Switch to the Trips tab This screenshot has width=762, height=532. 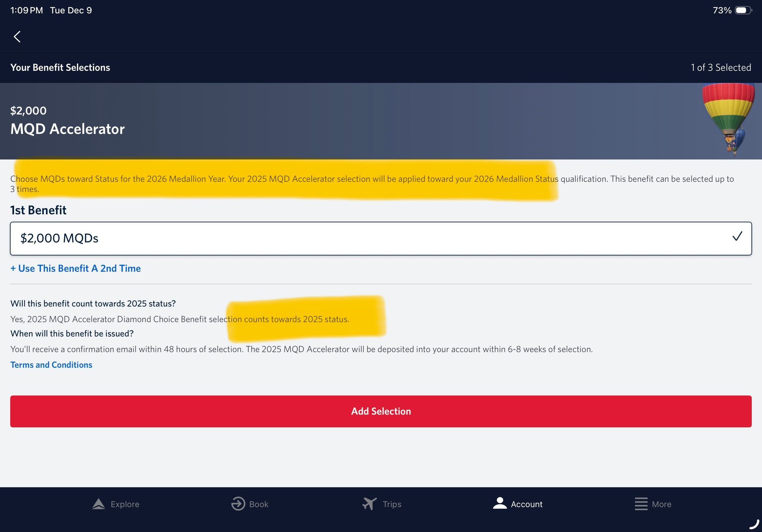pos(382,503)
